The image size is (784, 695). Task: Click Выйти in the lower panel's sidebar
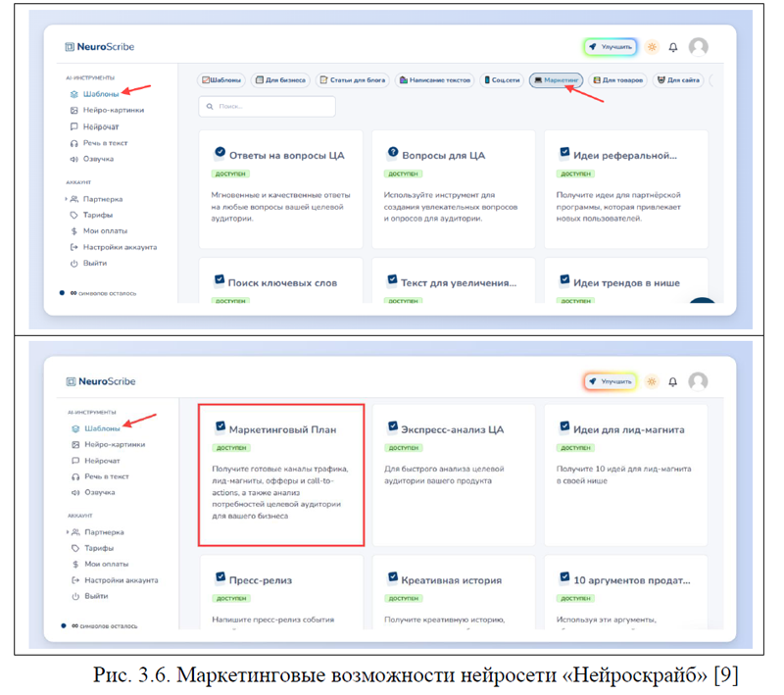point(96,596)
